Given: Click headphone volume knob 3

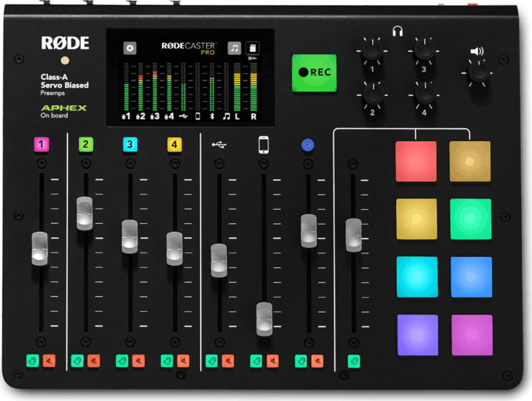Looking at the screenshot, I should (x=424, y=51).
